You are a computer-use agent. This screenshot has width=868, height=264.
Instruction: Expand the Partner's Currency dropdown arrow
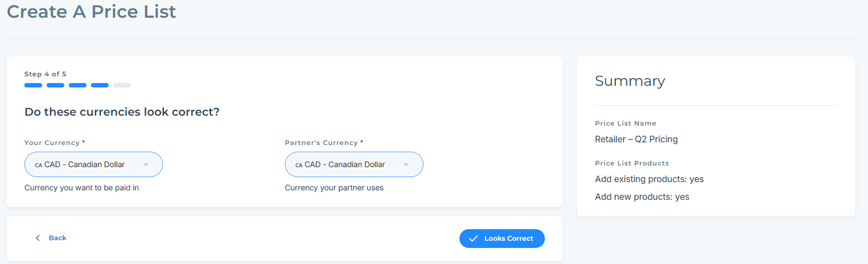click(x=406, y=164)
